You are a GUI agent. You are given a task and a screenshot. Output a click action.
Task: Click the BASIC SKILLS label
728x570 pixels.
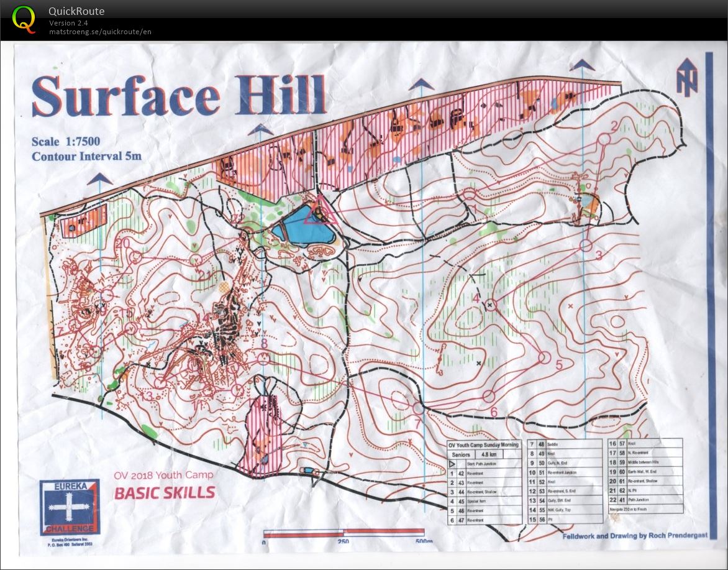point(165,494)
